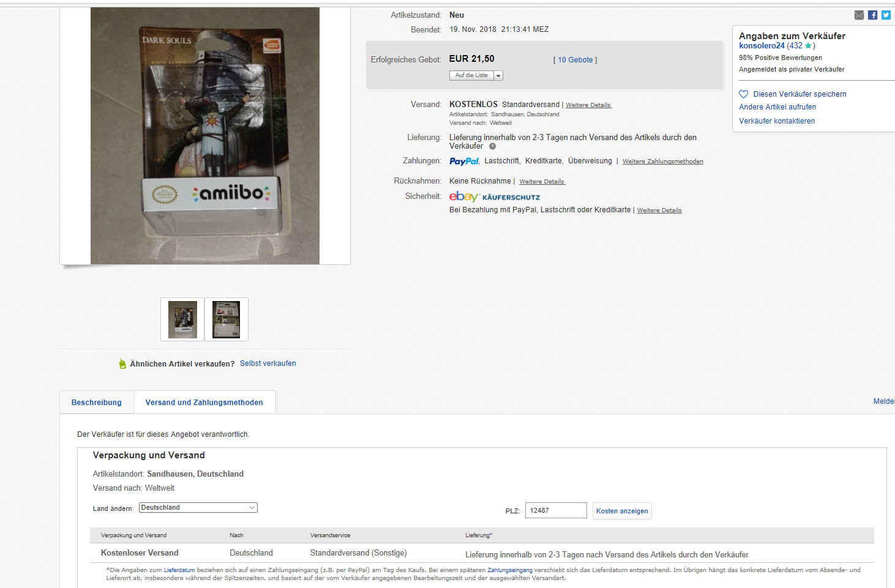
Task: Click the PayPal logo
Action: tap(464, 162)
